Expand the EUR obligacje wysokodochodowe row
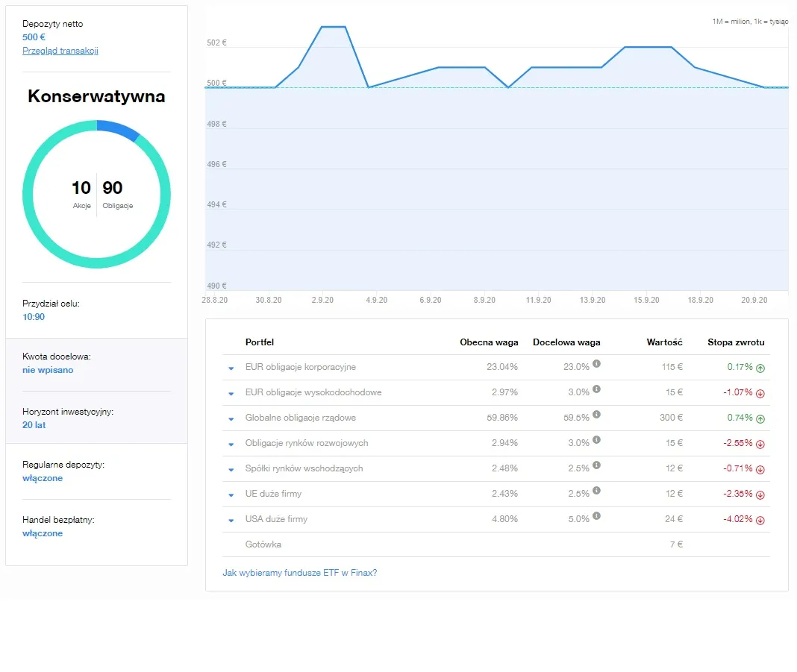 click(231, 394)
